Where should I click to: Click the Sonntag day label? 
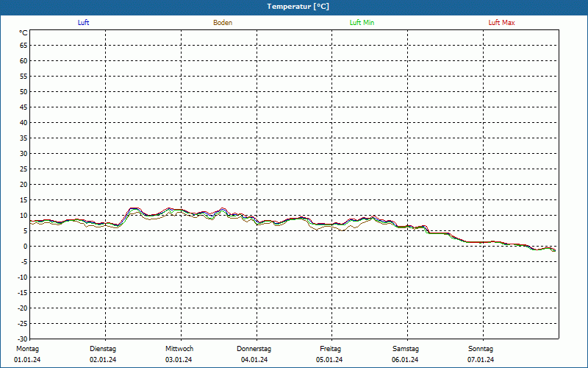[x=481, y=349]
